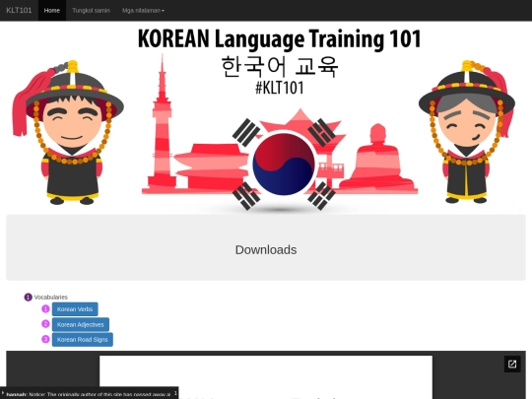Screen dimensions: 532x399
Task: Open embedded document in new window icon
Action: [512, 365]
